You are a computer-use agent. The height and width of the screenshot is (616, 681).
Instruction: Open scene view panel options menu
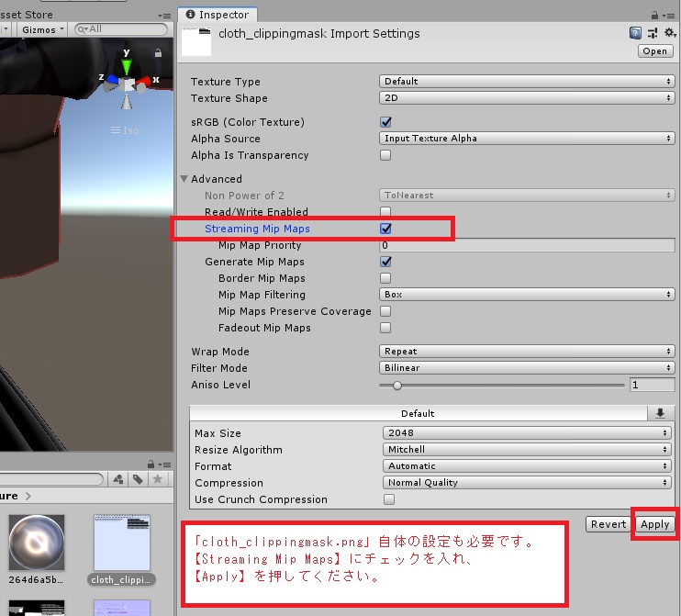point(165,16)
